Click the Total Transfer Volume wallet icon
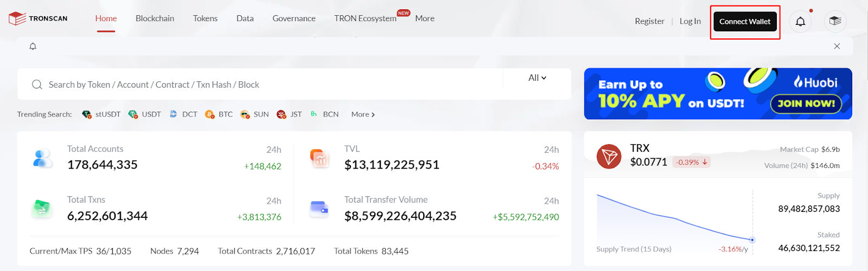 [319, 209]
